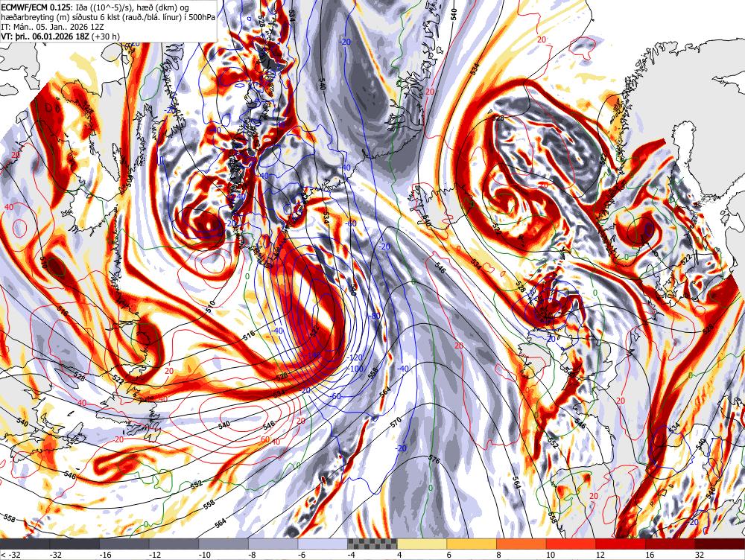745x560 pixels.
Task: Click the legend swatch labeled -12
Action: click(x=174, y=544)
